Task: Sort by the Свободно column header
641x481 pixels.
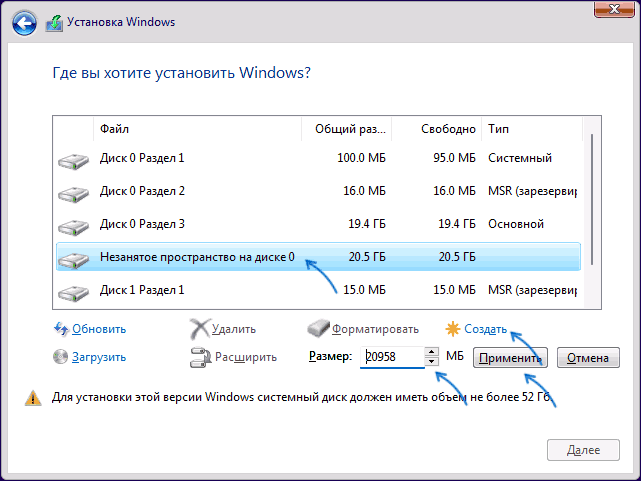Action: tap(437, 129)
